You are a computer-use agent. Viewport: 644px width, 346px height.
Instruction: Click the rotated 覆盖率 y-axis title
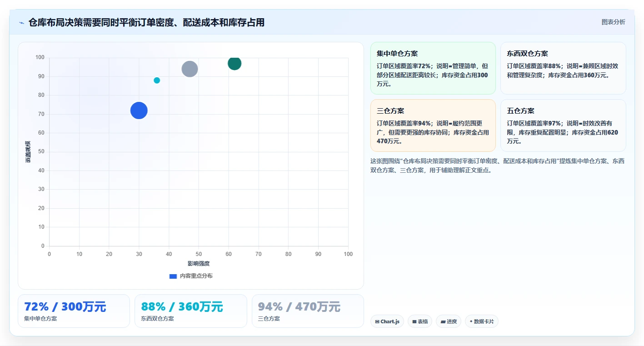28,152
